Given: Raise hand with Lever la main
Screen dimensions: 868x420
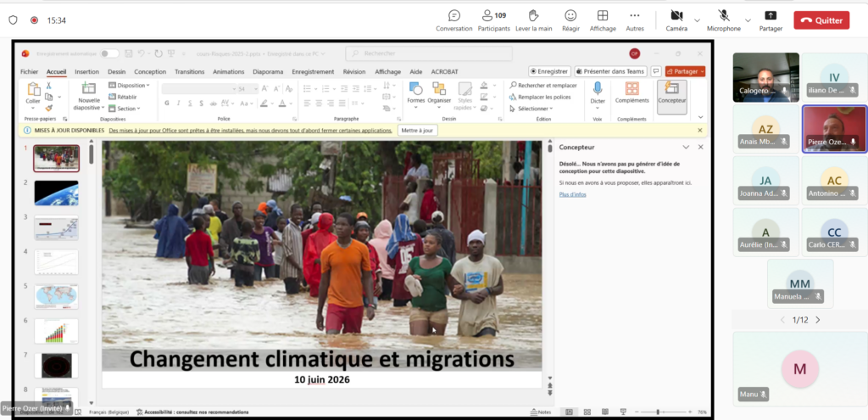Looking at the screenshot, I should (x=533, y=20).
